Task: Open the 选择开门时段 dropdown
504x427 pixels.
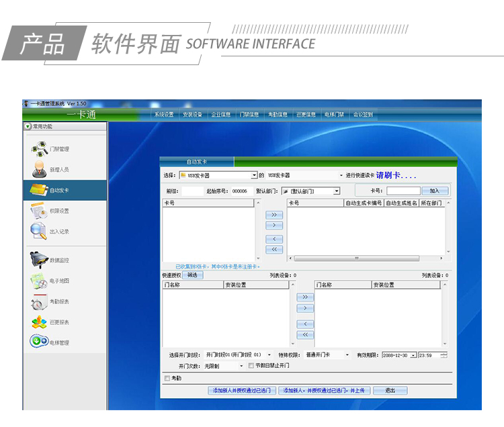Action: tap(269, 355)
